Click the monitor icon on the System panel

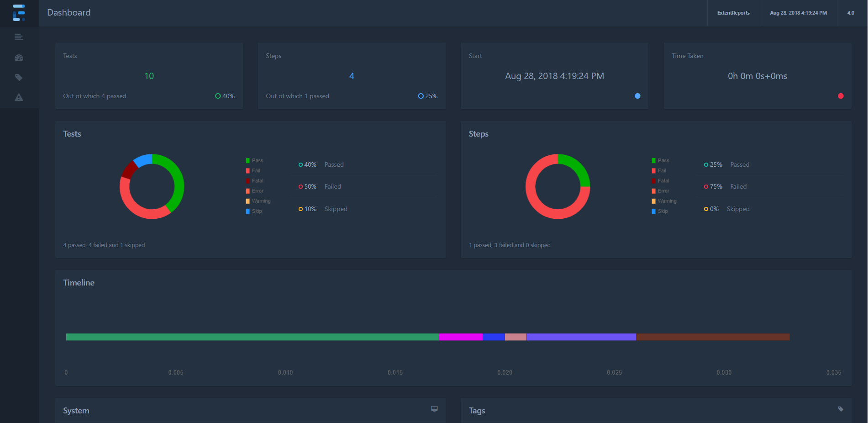click(434, 409)
